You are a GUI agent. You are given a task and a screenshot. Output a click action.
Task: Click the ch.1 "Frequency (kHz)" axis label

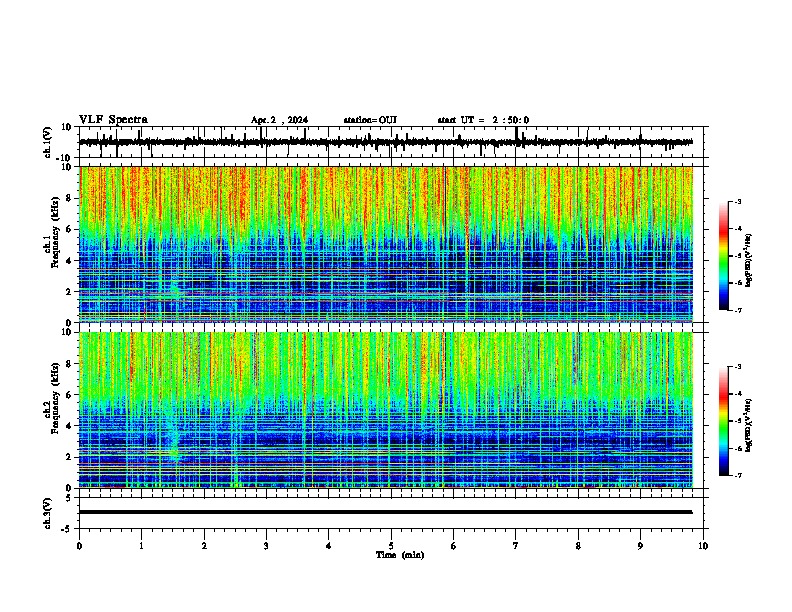point(55,232)
